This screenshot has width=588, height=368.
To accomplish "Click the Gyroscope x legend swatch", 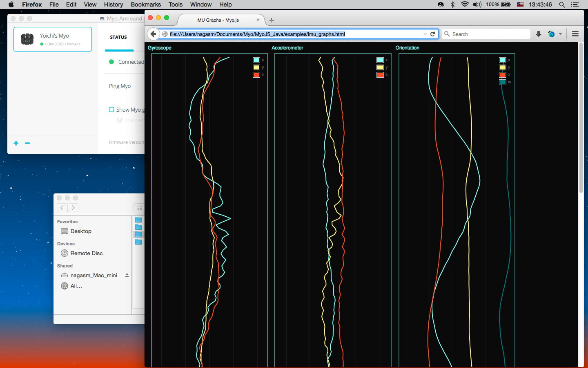I will coord(256,60).
